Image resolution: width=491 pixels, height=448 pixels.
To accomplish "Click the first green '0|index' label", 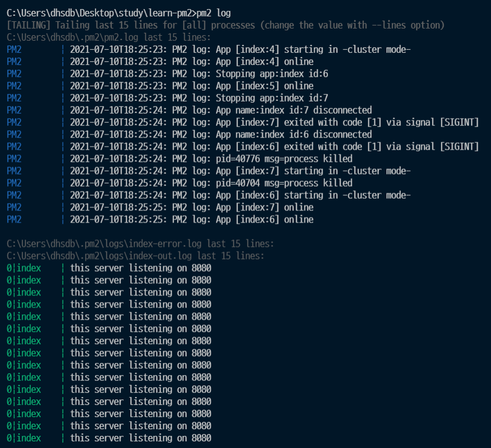I will tap(24, 269).
